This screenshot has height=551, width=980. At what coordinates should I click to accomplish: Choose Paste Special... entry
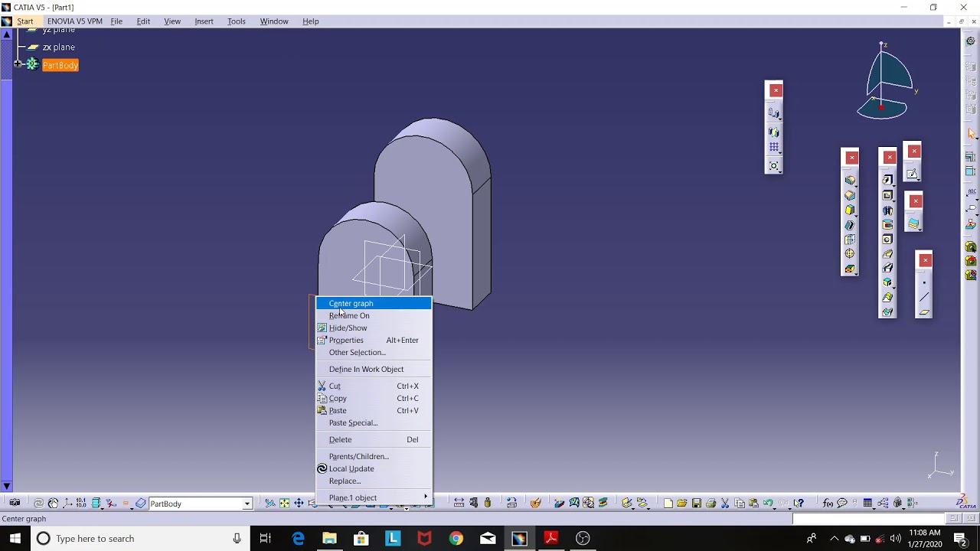coord(374,422)
